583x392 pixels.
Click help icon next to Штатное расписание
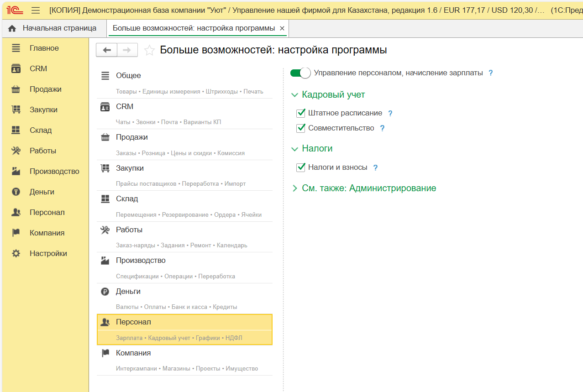390,114
